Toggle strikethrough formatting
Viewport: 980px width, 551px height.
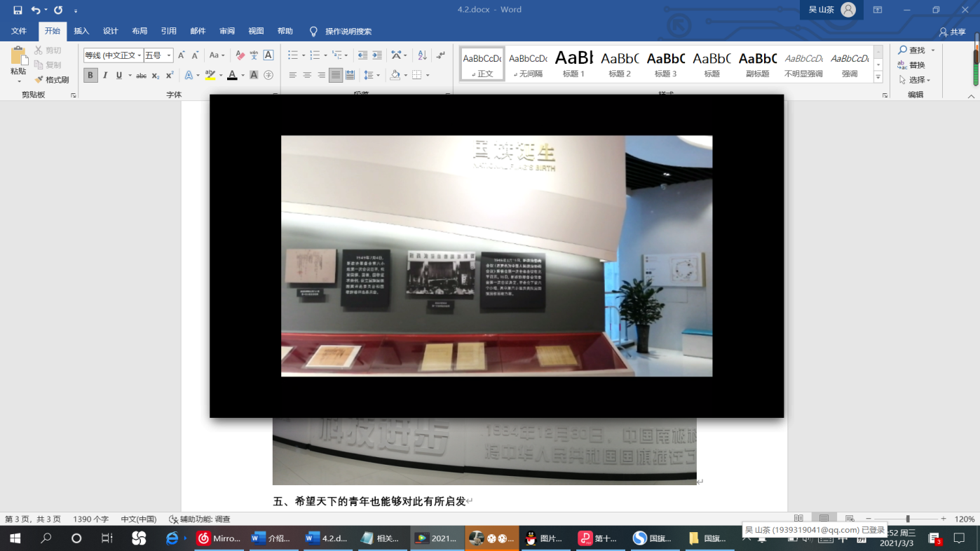[x=141, y=76]
